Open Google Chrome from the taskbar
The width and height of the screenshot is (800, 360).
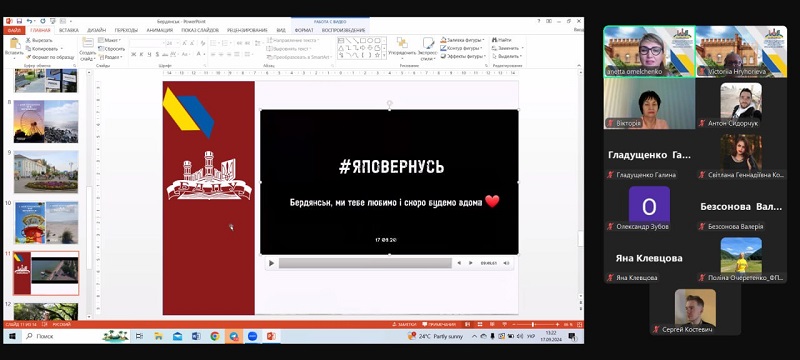click(x=215, y=336)
